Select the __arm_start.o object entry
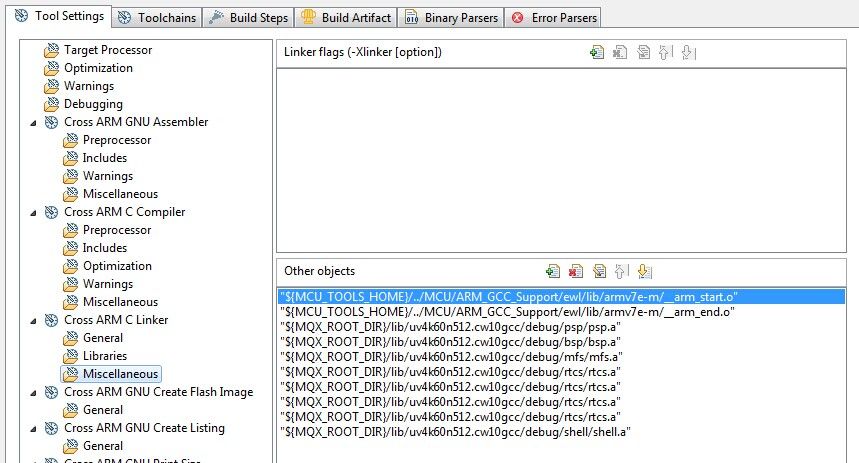859x463 pixels. pos(562,297)
